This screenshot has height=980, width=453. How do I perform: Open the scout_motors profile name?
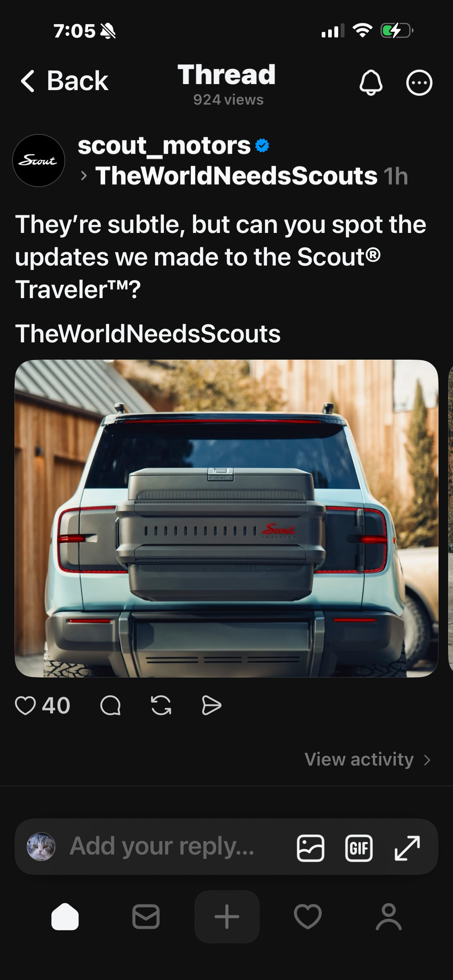(164, 145)
